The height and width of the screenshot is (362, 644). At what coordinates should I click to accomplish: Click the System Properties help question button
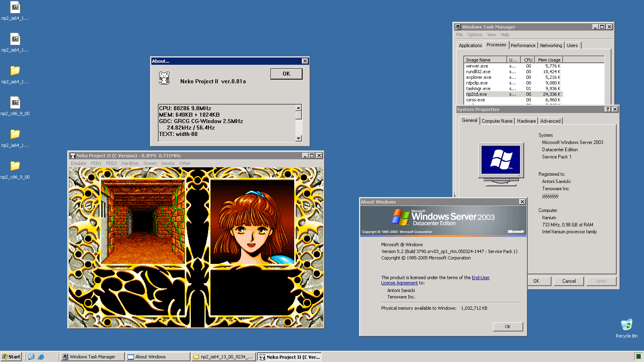point(608,109)
